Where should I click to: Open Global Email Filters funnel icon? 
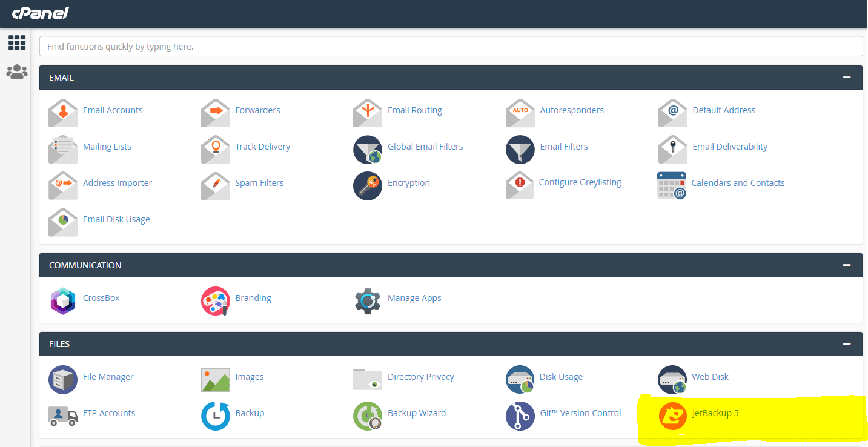(368, 150)
